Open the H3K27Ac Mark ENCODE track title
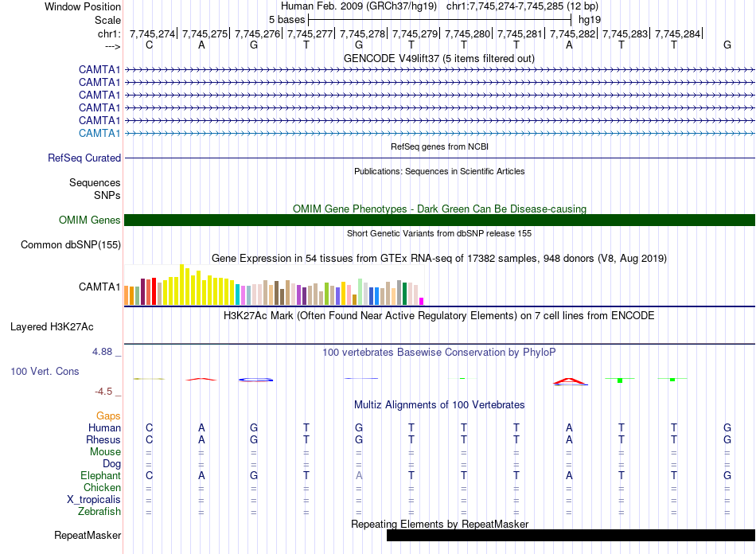This screenshot has height=554, width=756. tap(439, 316)
